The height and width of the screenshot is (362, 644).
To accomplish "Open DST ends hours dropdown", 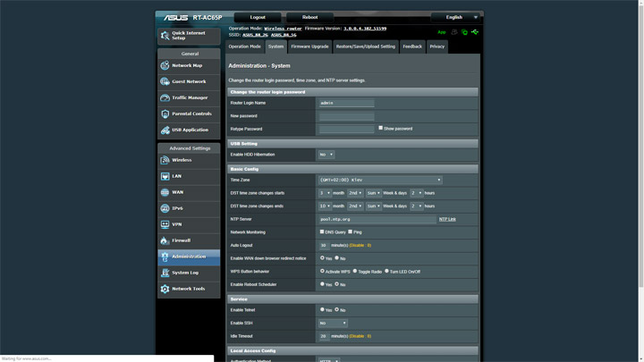I will point(417,206).
